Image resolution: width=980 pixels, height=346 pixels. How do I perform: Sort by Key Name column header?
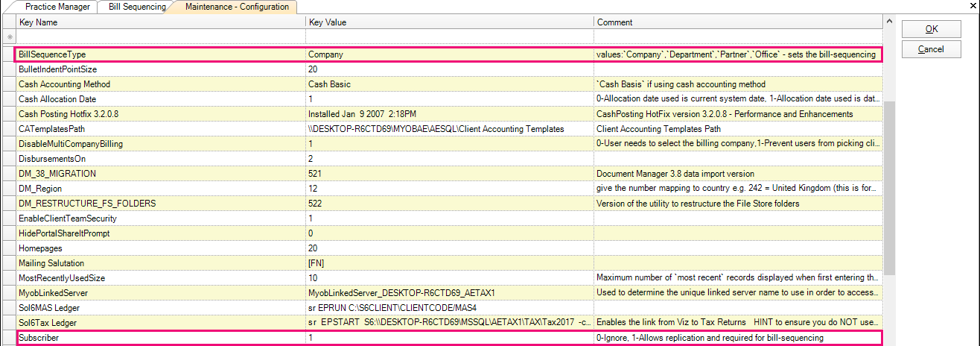160,22
